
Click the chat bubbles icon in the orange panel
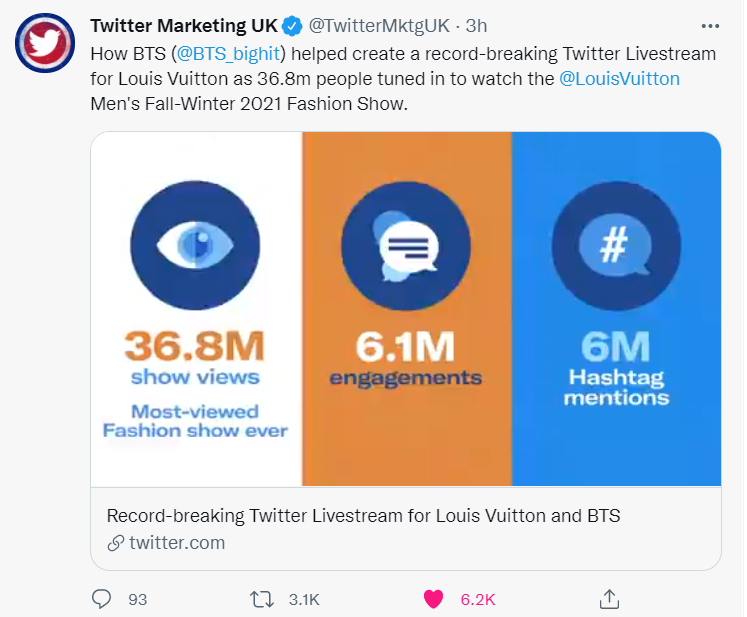pyautogui.click(x=406, y=246)
